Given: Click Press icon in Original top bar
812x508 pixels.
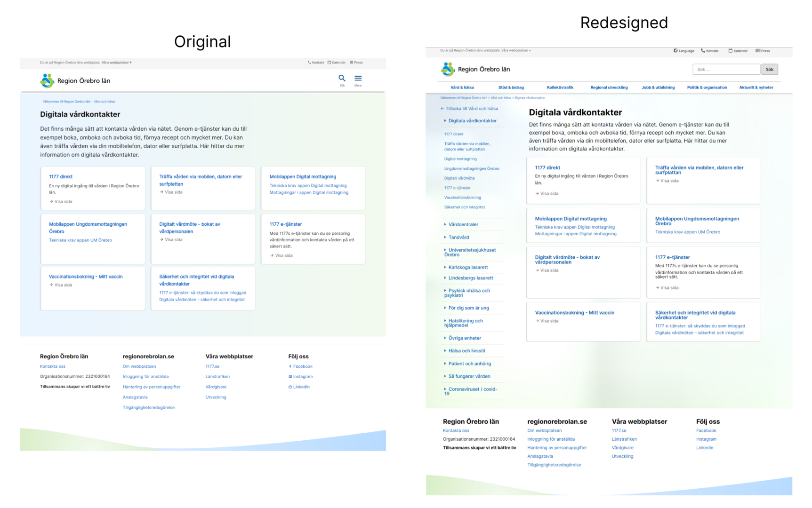Looking at the screenshot, I should point(351,63).
